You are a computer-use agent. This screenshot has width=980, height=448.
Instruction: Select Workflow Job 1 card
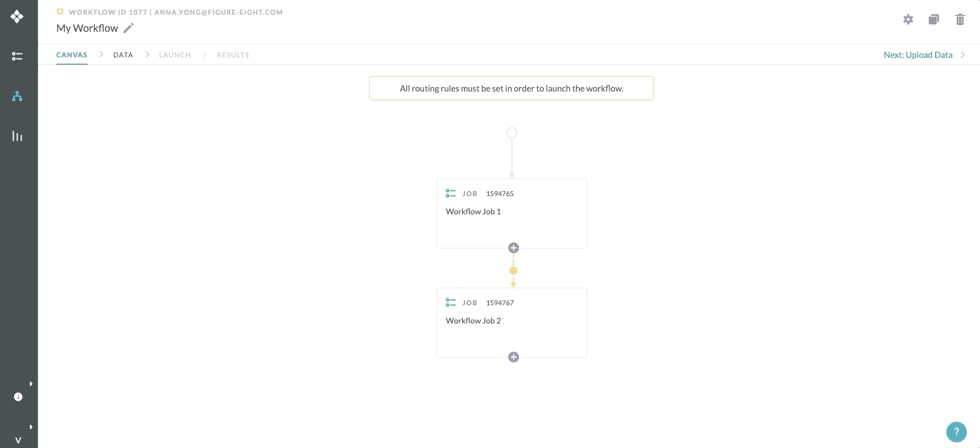click(x=512, y=214)
